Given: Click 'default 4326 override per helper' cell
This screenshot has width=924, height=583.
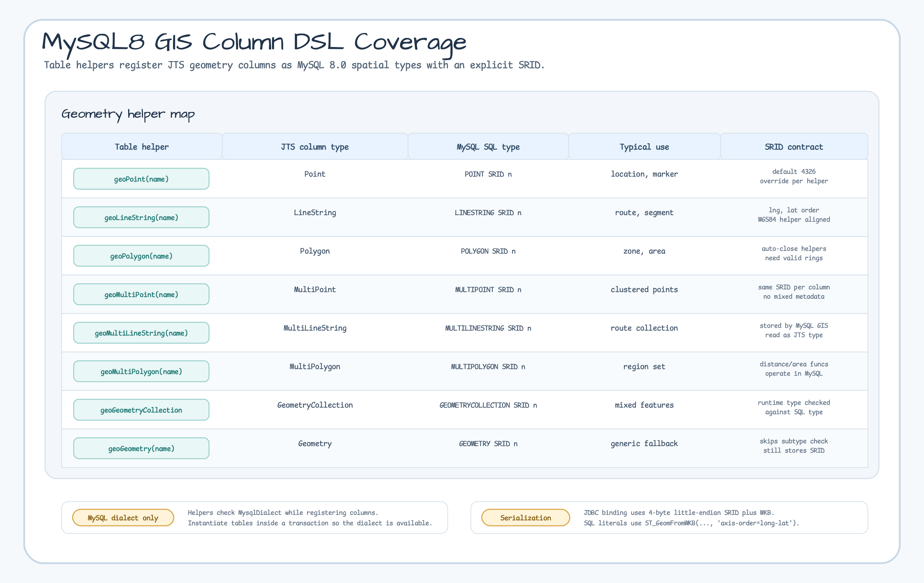Looking at the screenshot, I should tap(794, 176).
